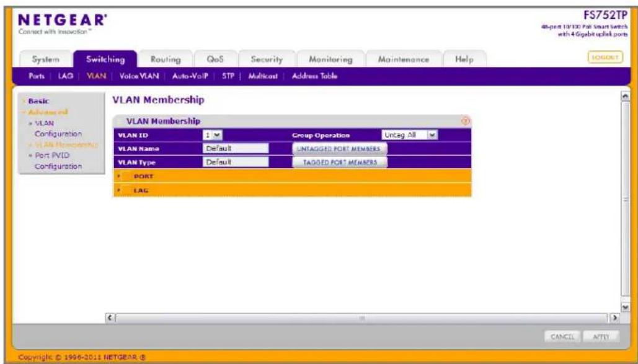Click the NETGEAR logo
638x364 pixels.
[x=63, y=20]
